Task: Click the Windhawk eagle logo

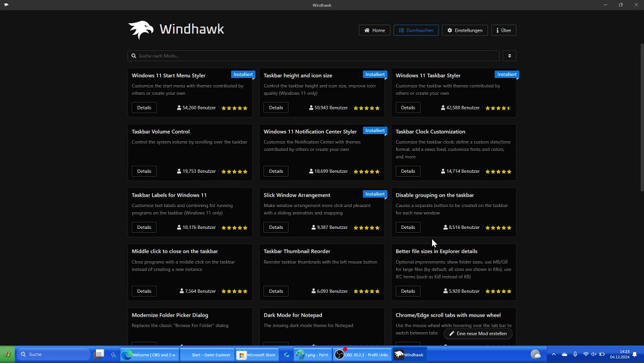Action: click(141, 30)
